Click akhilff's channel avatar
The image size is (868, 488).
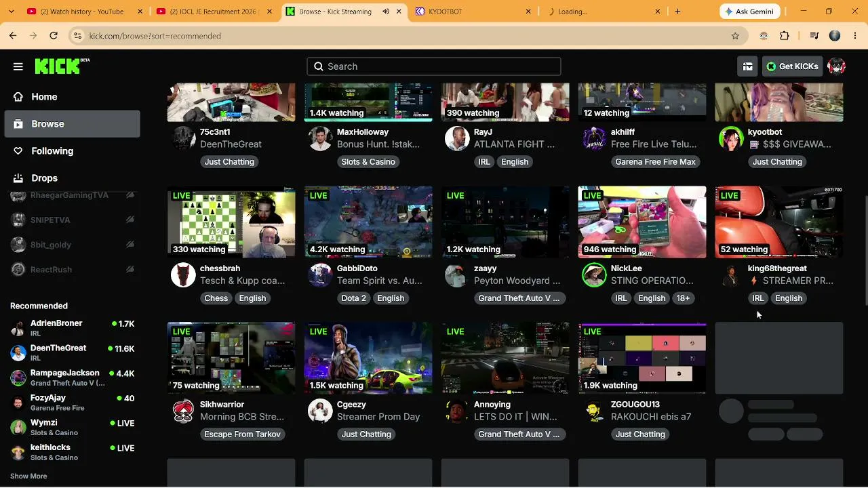(594, 139)
